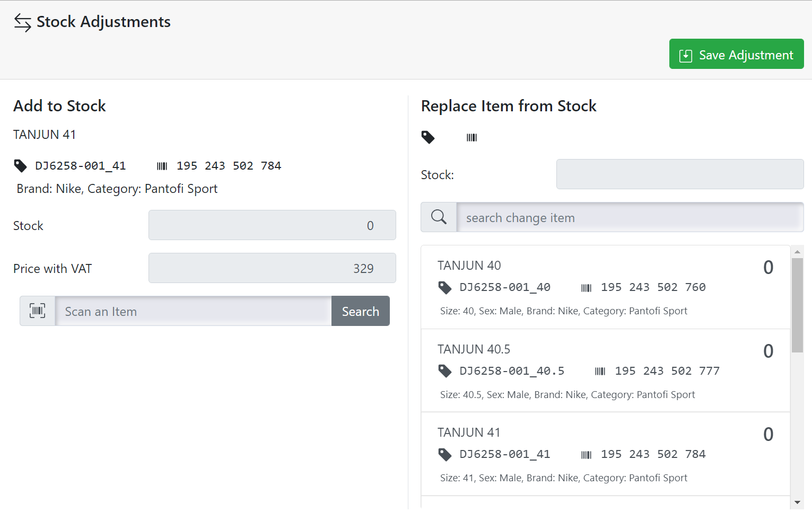Image resolution: width=812 pixels, height=512 pixels.
Task: Click the tag icon next to DJ6258-001_41 in Add to Stock
Action: (x=20, y=166)
